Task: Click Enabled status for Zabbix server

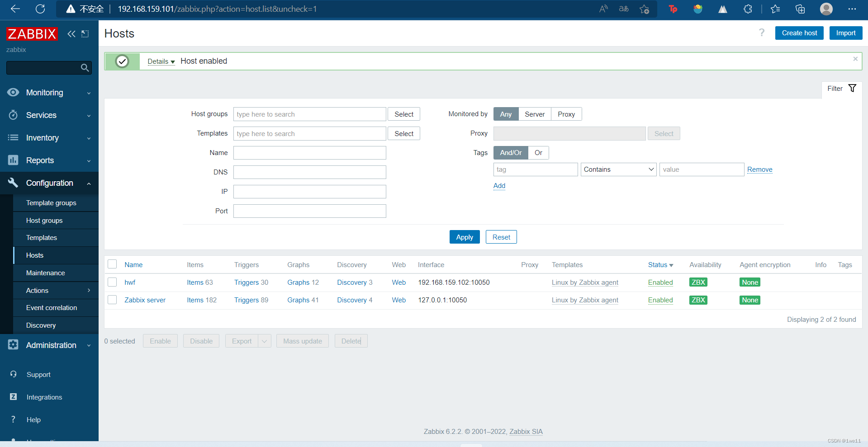Action: click(x=660, y=300)
